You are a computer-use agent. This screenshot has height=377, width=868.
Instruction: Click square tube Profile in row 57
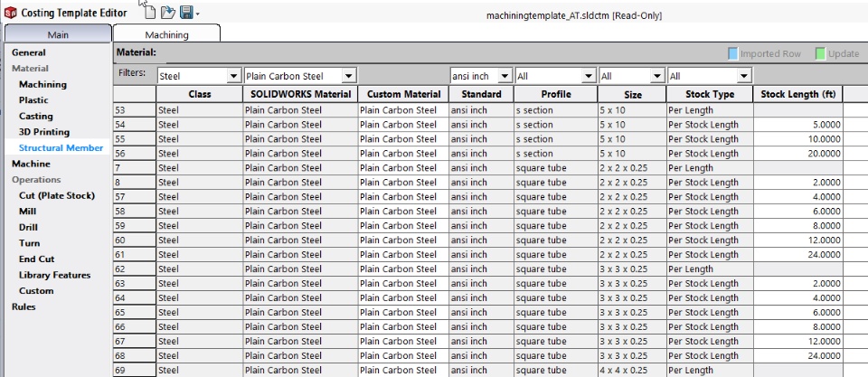(x=556, y=196)
